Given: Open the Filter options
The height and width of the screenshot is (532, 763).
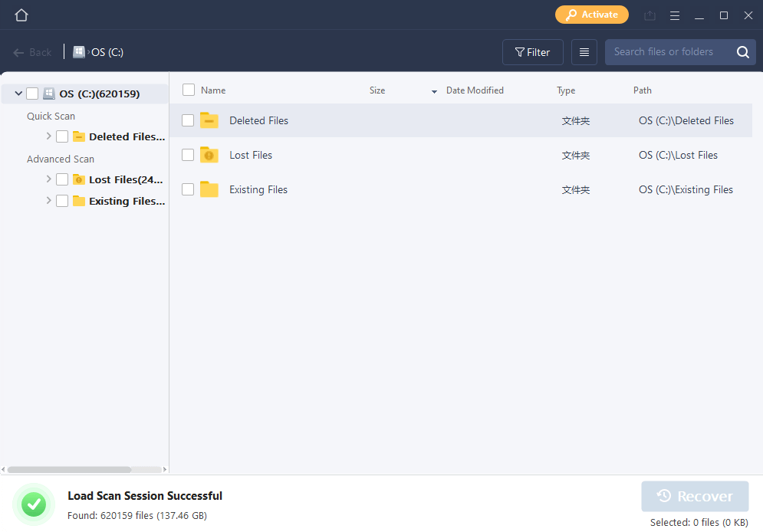Looking at the screenshot, I should click(x=532, y=52).
